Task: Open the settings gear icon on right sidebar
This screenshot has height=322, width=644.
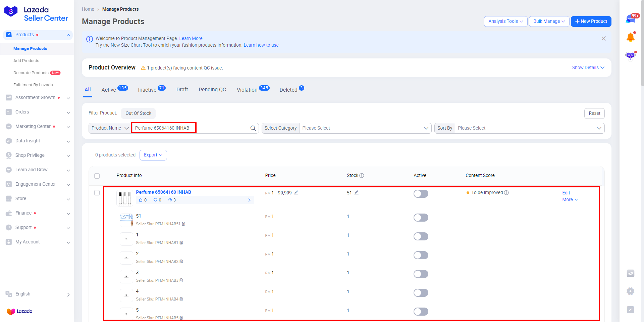Action: click(630, 291)
